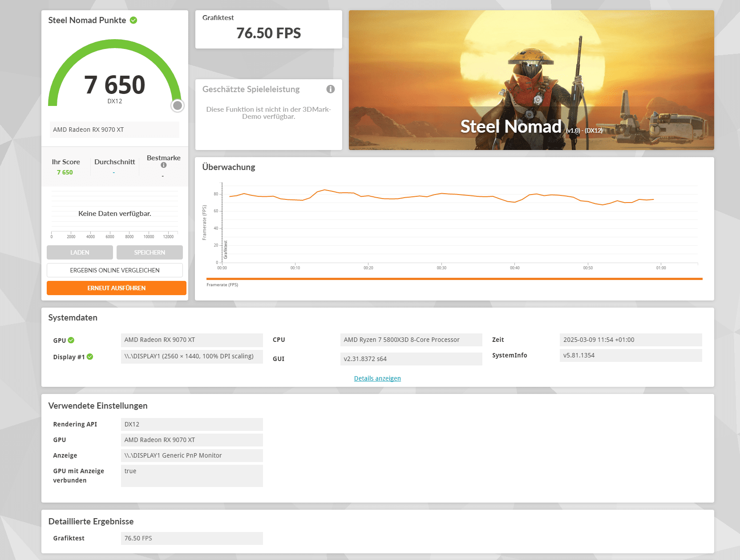Click the Zeit value 2025-03-09 11:54 +01:00
Viewport: 740px width, 560px height.
(x=631, y=340)
